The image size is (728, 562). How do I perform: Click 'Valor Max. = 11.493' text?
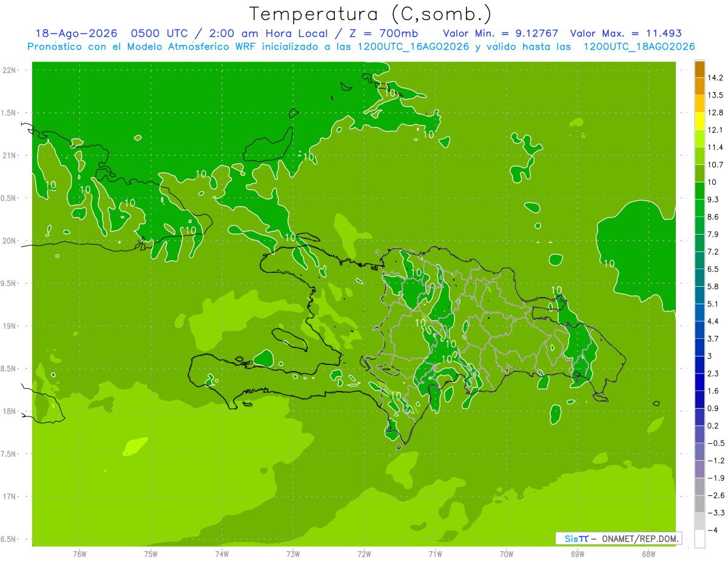coord(626,33)
